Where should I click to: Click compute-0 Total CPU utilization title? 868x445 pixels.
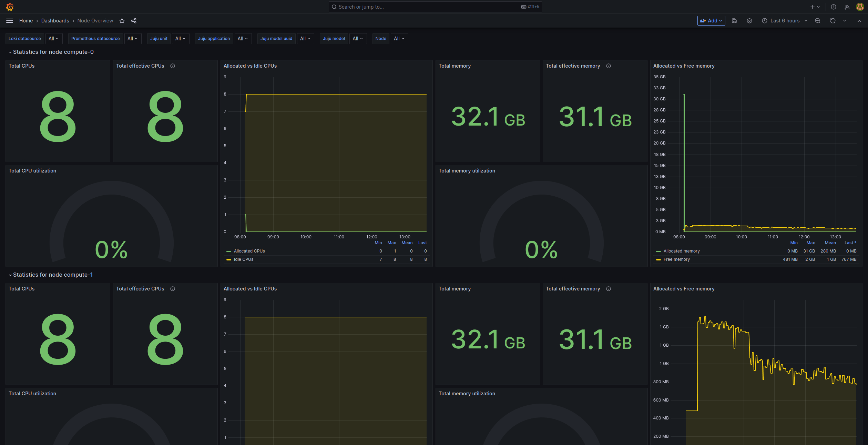(x=32, y=171)
